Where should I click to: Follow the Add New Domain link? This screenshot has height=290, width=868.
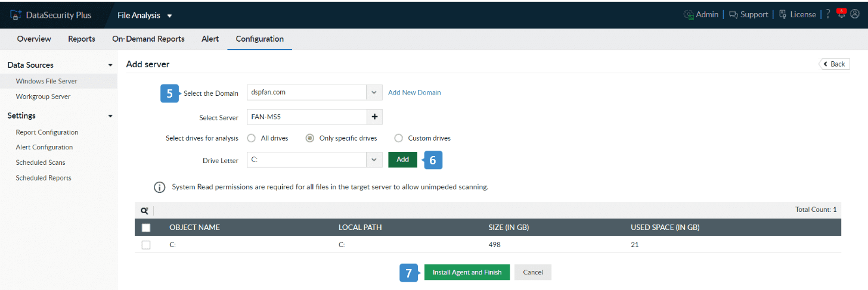coord(414,92)
